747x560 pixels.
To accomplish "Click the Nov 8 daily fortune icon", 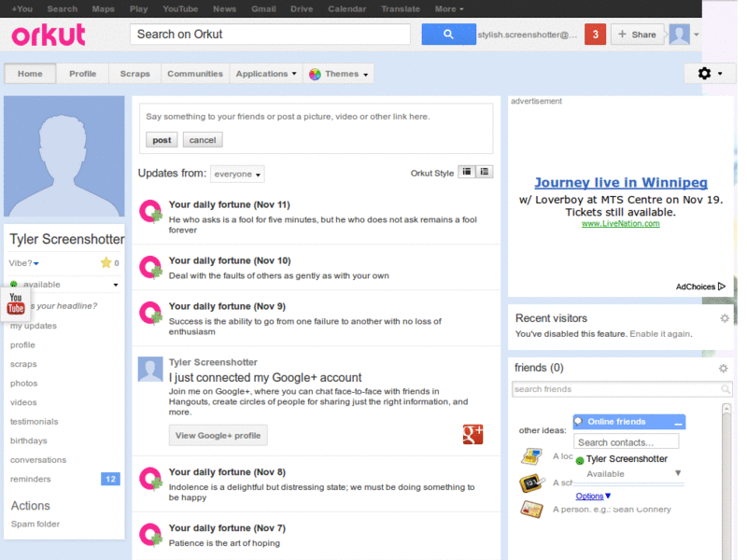I will pyautogui.click(x=150, y=479).
